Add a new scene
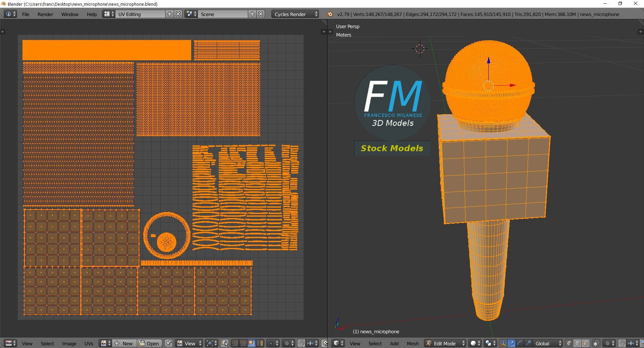This screenshot has height=348, width=644. [x=252, y=14]
